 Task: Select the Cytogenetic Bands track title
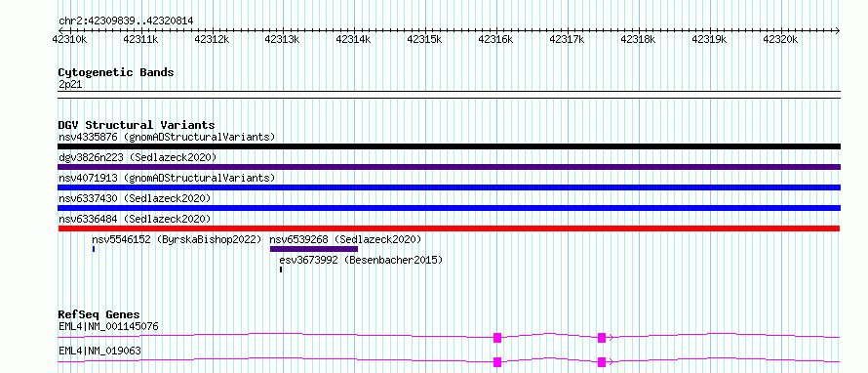pos(116,72)
